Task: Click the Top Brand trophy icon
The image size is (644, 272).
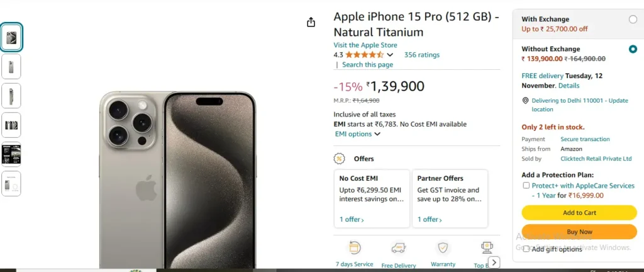Action: [487, 247]
